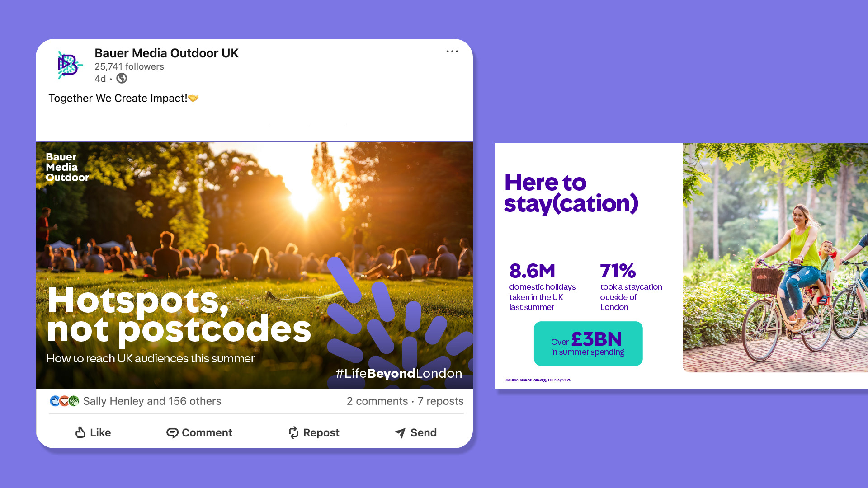This screenshot has width=868, height=488.
Task: Click the Send paper plane icon
Action: coord(400,433)
